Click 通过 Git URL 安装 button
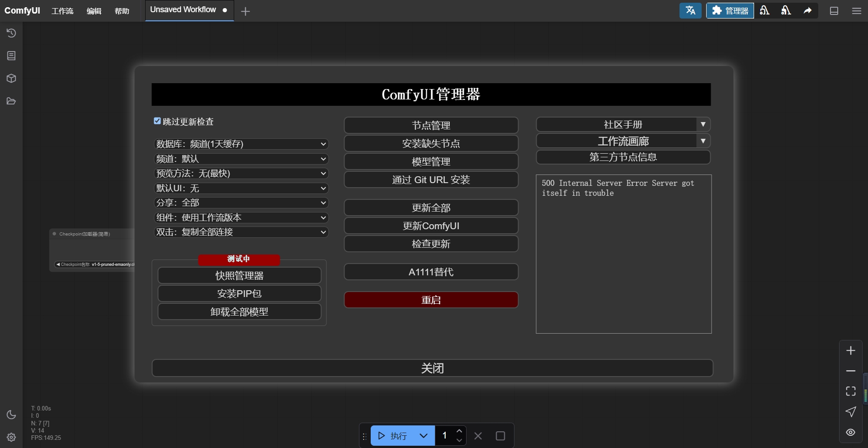This screenshot has width=868, height=448. tap(431, 179)
